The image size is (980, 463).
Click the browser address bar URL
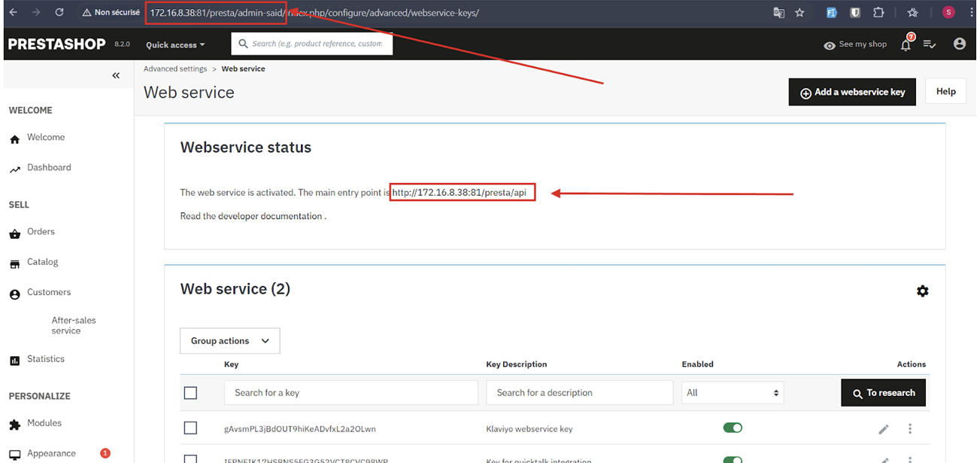point(314,13)
